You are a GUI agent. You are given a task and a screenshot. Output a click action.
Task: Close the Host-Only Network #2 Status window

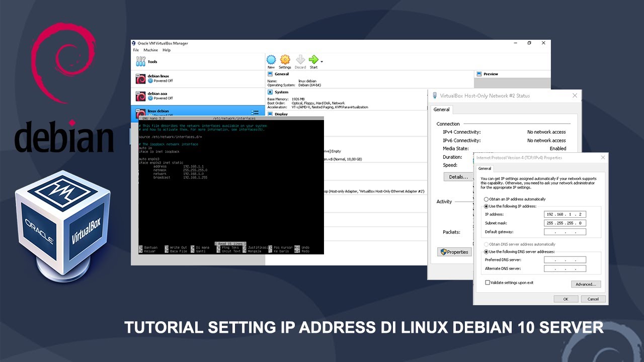tap(575, 96)
